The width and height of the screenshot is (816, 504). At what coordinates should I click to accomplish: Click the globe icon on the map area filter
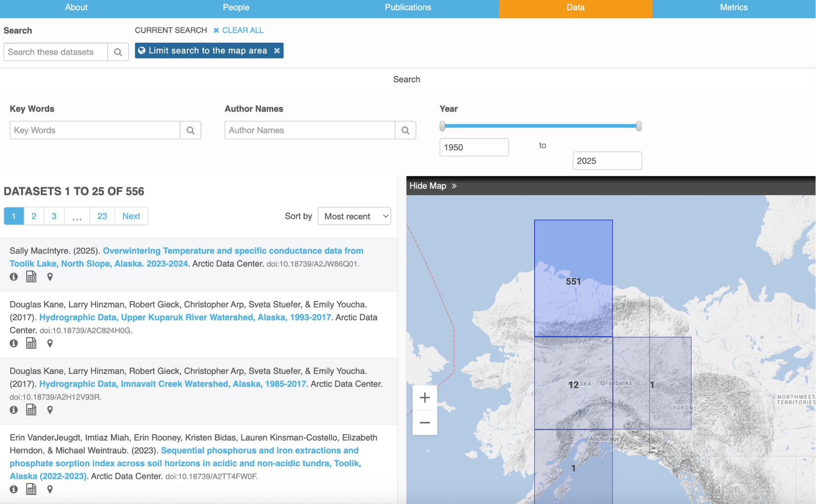pos(142,51)
